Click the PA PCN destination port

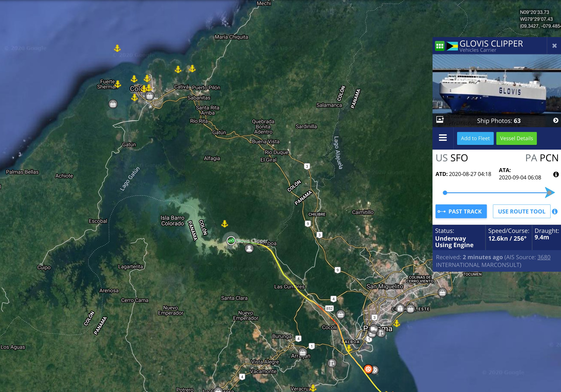[x=542, y=158]
